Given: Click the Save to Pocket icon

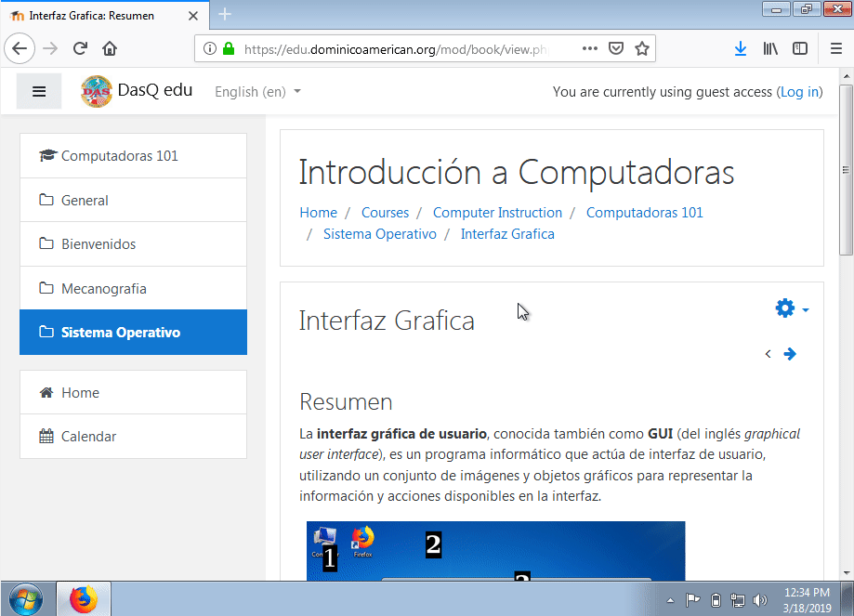Looking at the screenshot, I should pyautogui.click(x=616, y=49).
